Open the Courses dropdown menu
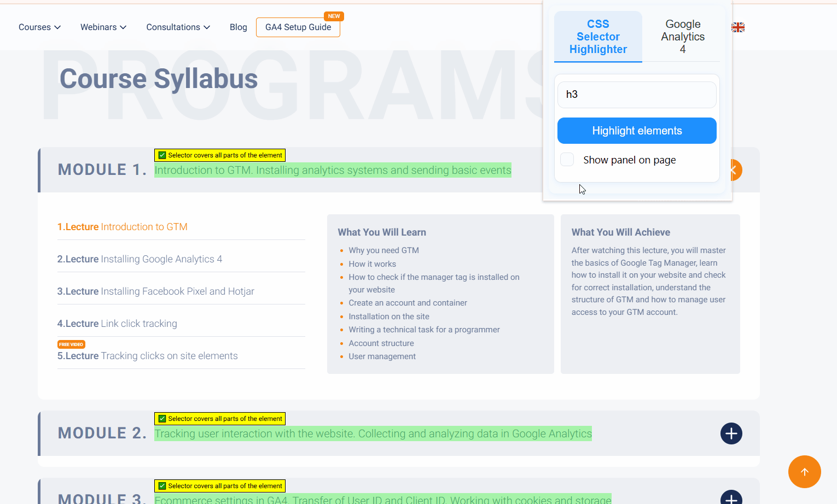Viewport: 837px width, 504px height. [39, 27]
